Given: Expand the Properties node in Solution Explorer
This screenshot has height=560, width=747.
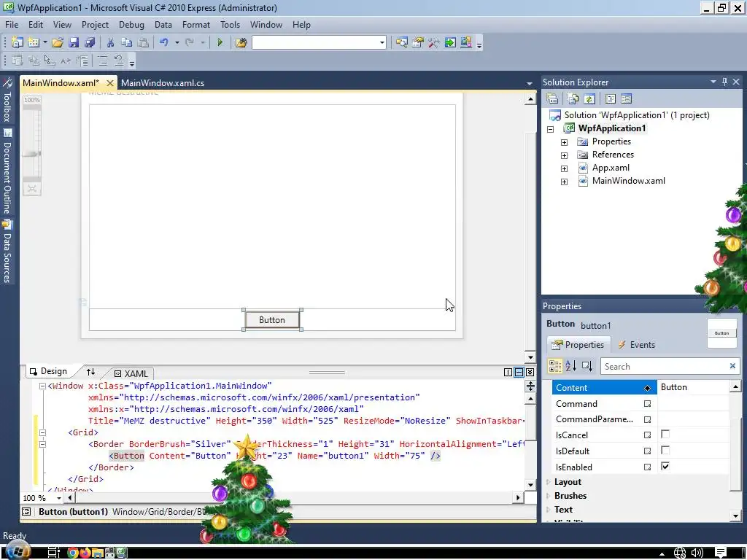Looking at the screenshot, I should pos(564,142).
